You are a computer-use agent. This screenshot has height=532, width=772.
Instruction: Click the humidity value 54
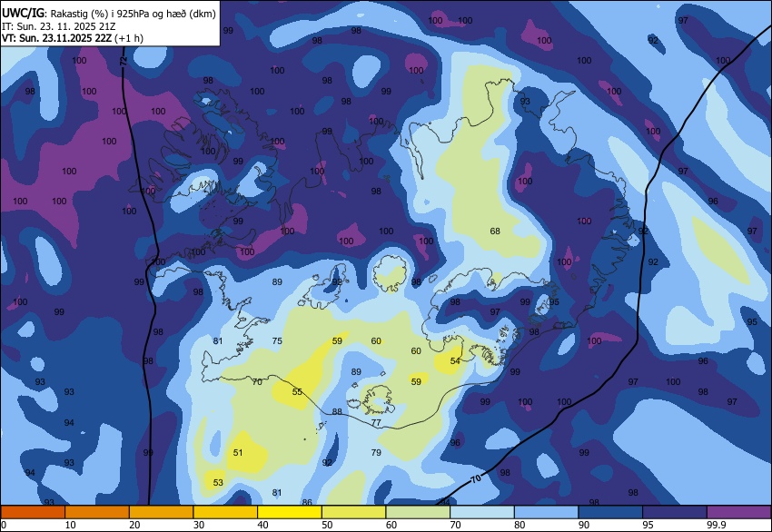(455, 360)
